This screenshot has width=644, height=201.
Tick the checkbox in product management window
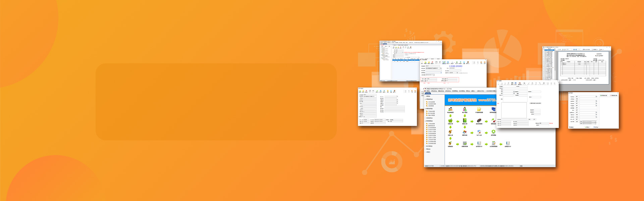click(x=530, y=103)
